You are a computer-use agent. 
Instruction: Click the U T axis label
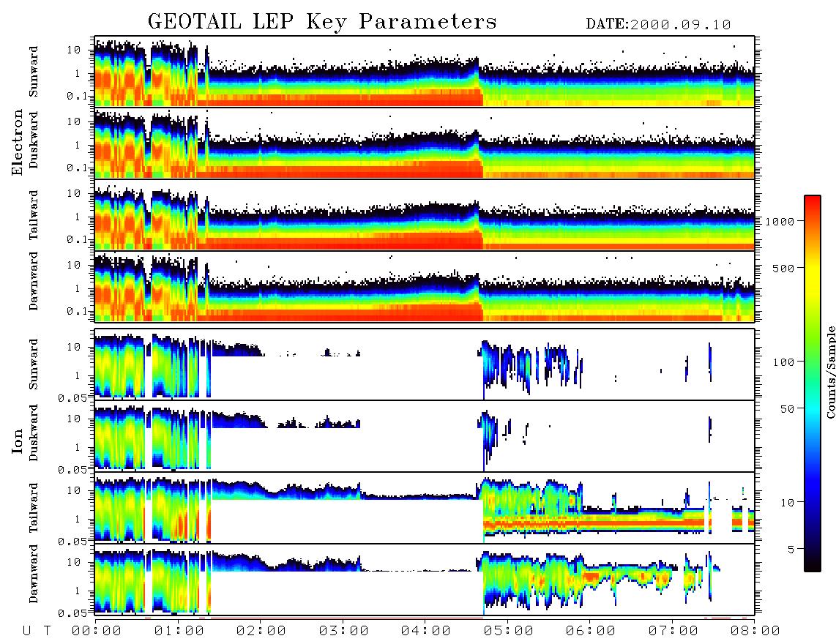(x=37, y=631)
